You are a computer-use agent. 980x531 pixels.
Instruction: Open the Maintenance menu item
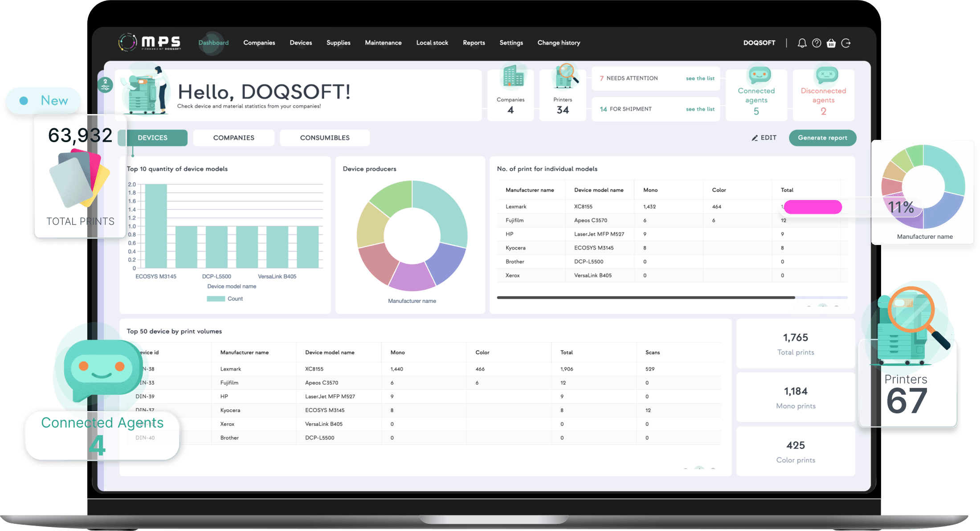(x=383, y=43)
